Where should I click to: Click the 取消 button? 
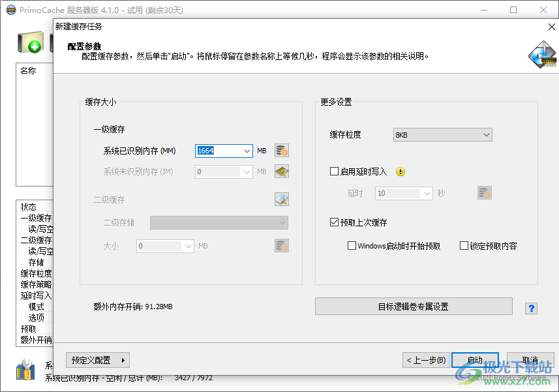click(530, 360)
